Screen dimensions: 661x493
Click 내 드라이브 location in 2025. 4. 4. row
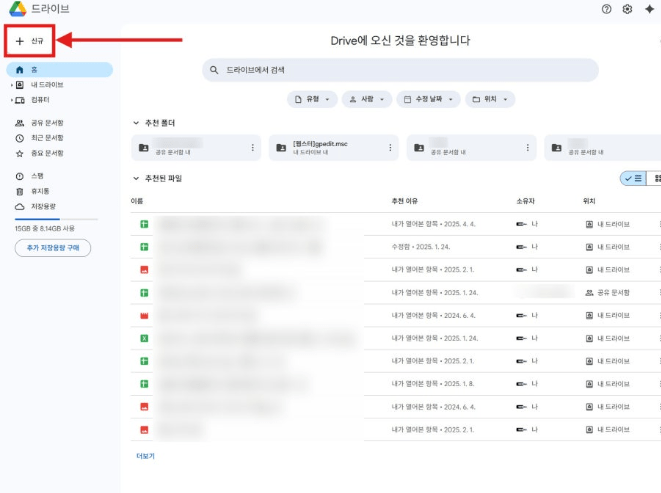(x=607, y=224)
